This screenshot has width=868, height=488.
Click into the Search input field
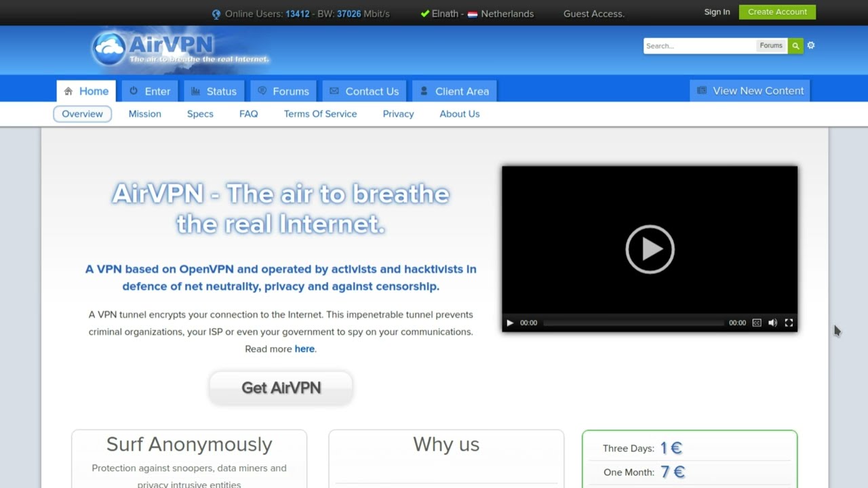click(x=698, y=46)
